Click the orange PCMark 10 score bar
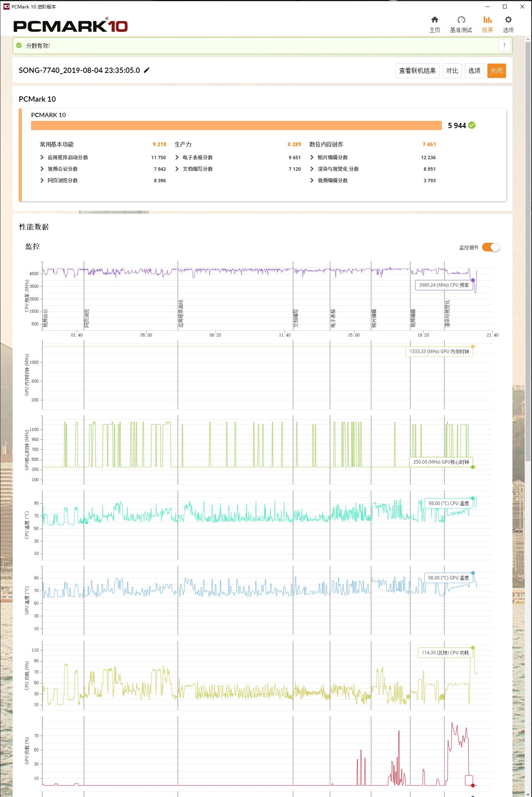The width and height of the screenshot is (532, 797). 236,125
